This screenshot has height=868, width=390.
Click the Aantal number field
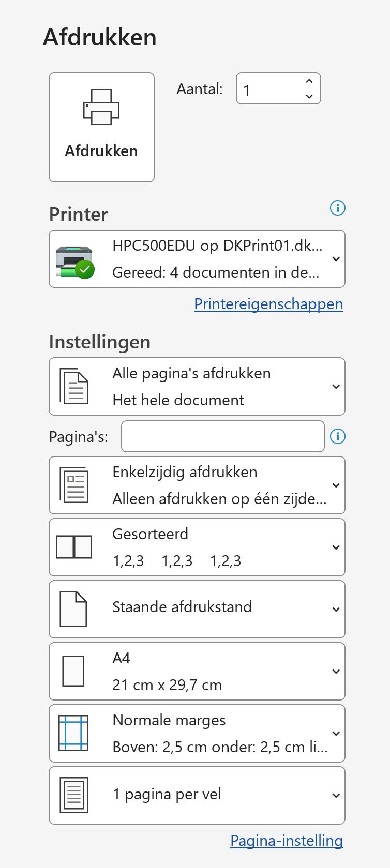[x=269, y=89]
